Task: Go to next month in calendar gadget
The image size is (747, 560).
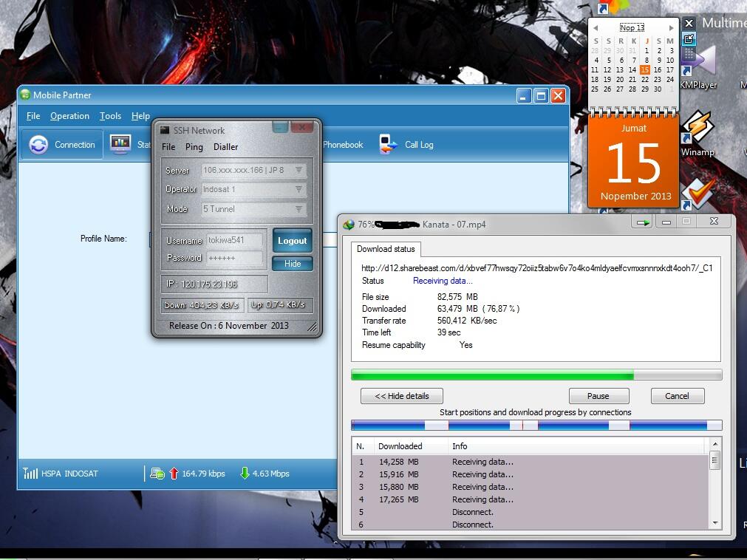Action: click(671, 28)
